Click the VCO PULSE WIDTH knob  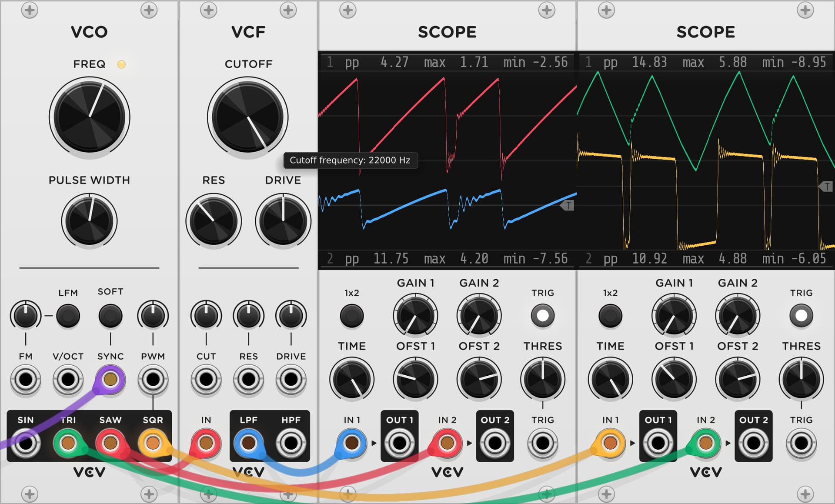(90, 221)
